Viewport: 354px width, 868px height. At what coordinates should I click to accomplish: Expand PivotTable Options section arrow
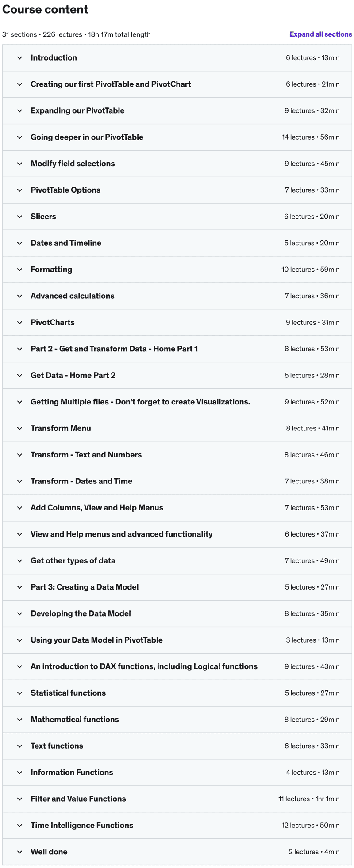pyautogui.click(x=19, y=190)
